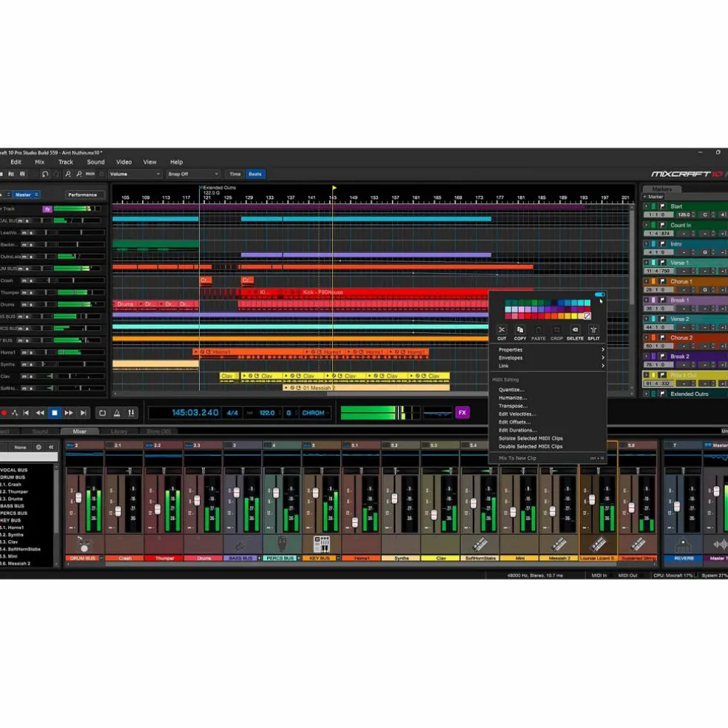Jump to project end with skip-to-end icon

click(x=83, y=413)
